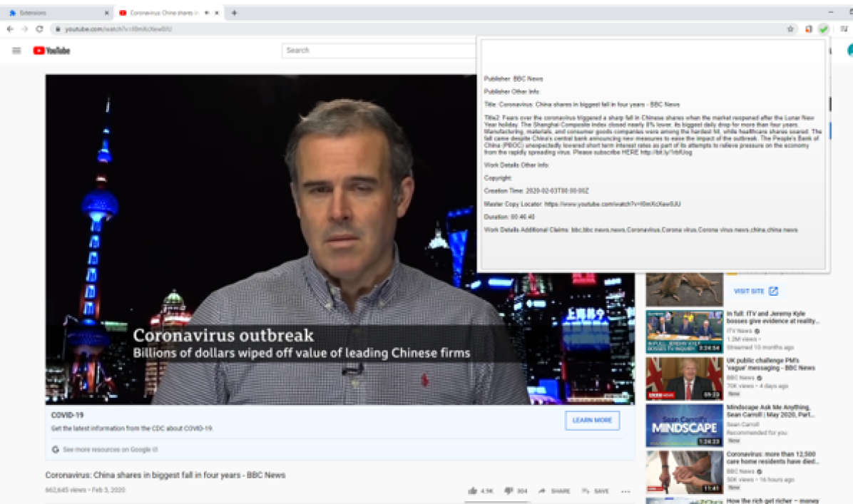Click title 'In full: ITV and Jeremy Kyle'
Viewport: 853px width, 504px height.
pos(772,317)
